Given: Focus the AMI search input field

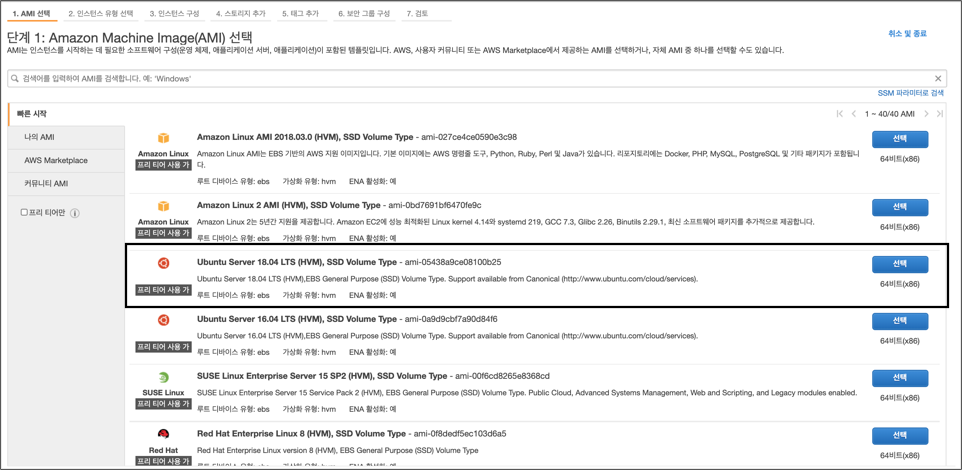Looking at the screenshot, I should click(x=475, y=79).
